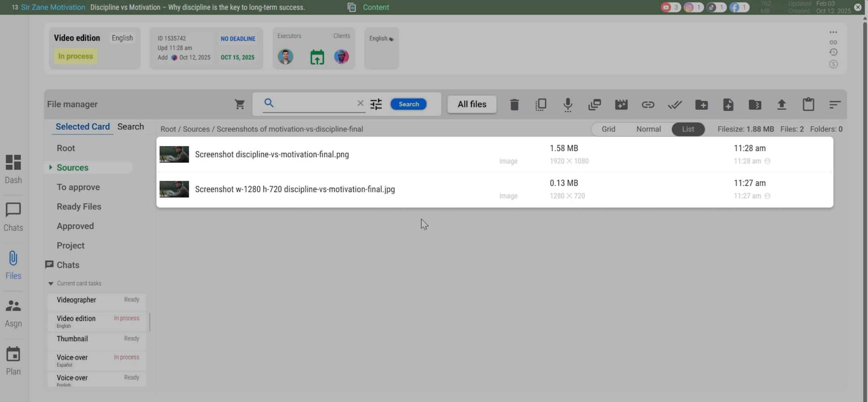Viewport: 868px width, 402px height.
Task: Click the clipboard paste icon
Action: coord(808,105)
